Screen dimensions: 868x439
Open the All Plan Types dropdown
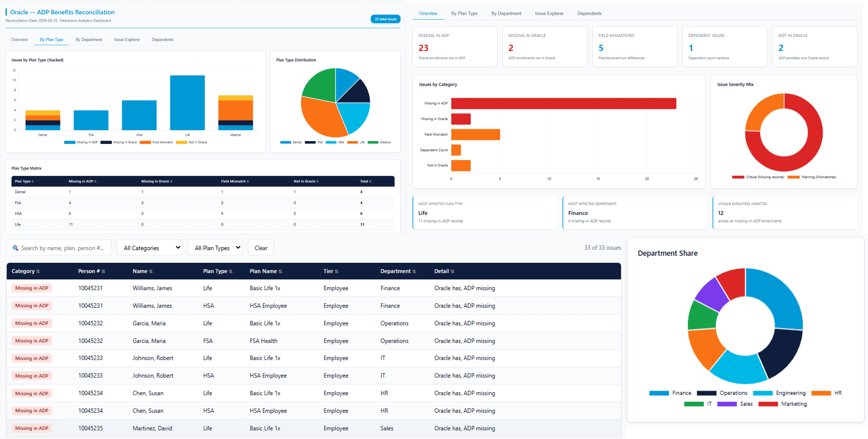tap(215, 248)
